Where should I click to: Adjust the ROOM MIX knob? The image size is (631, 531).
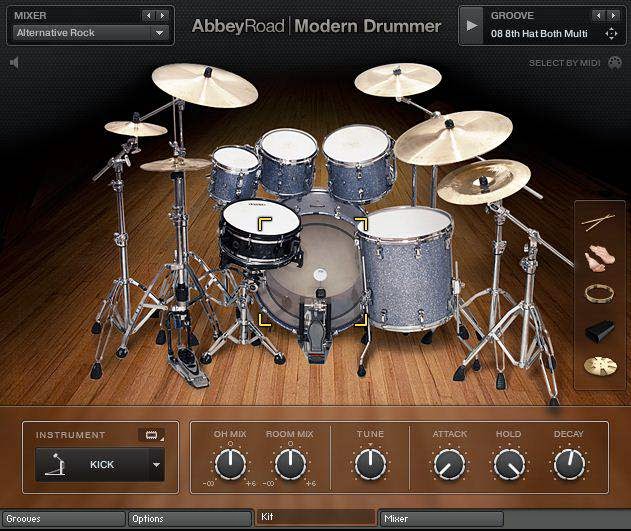point(290,464)
